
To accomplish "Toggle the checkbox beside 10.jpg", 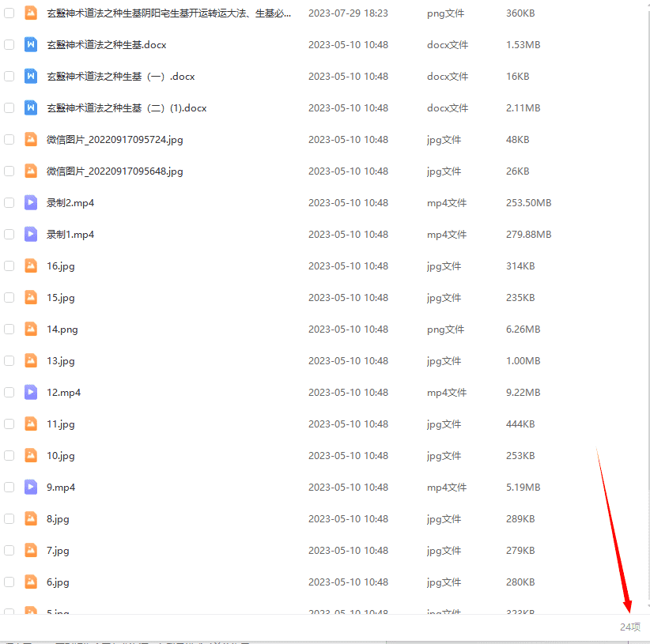I will (9, 456).
